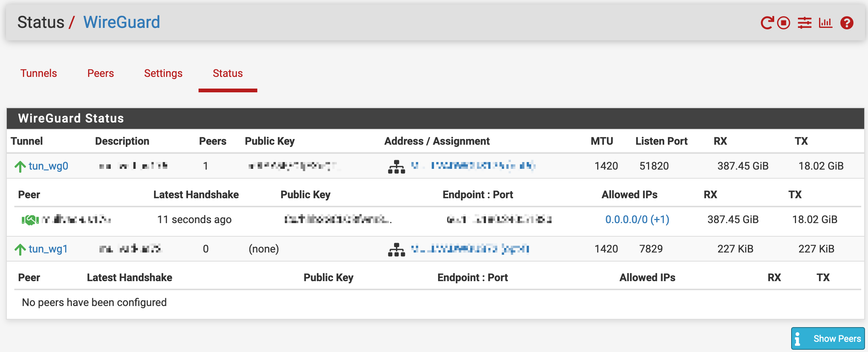Stop the WireGuard service
The image size is (868, 352).
(x=784, y=23)
